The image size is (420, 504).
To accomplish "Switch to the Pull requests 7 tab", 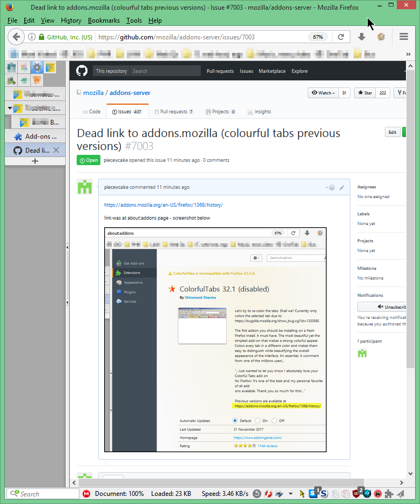I will click(174, 112).
